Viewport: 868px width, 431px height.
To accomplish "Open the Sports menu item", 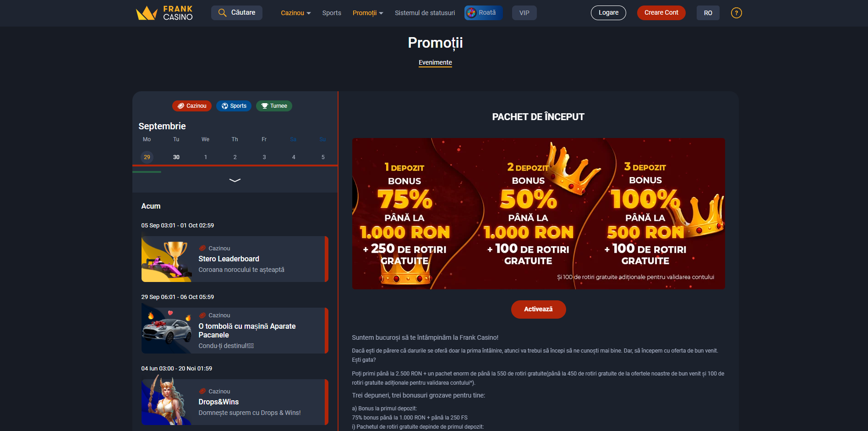I will pos(332,13).
